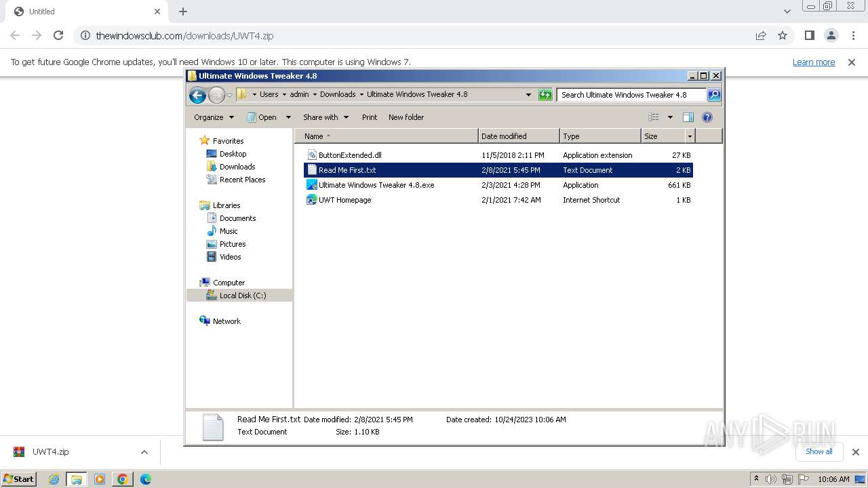Open the Share with menu

(325, 117)
